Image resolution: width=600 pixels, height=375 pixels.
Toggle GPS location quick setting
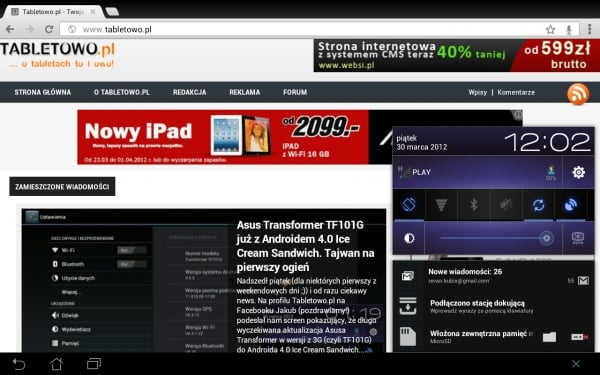(571, 205)
